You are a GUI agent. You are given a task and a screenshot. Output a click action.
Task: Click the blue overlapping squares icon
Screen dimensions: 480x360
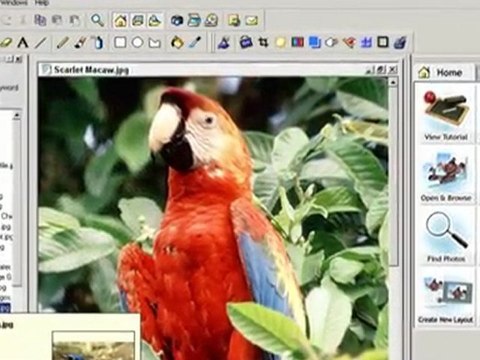[314, 43]
